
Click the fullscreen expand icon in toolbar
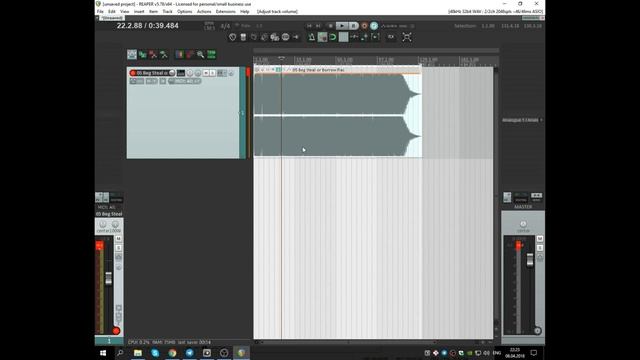(x=407, y=37)
